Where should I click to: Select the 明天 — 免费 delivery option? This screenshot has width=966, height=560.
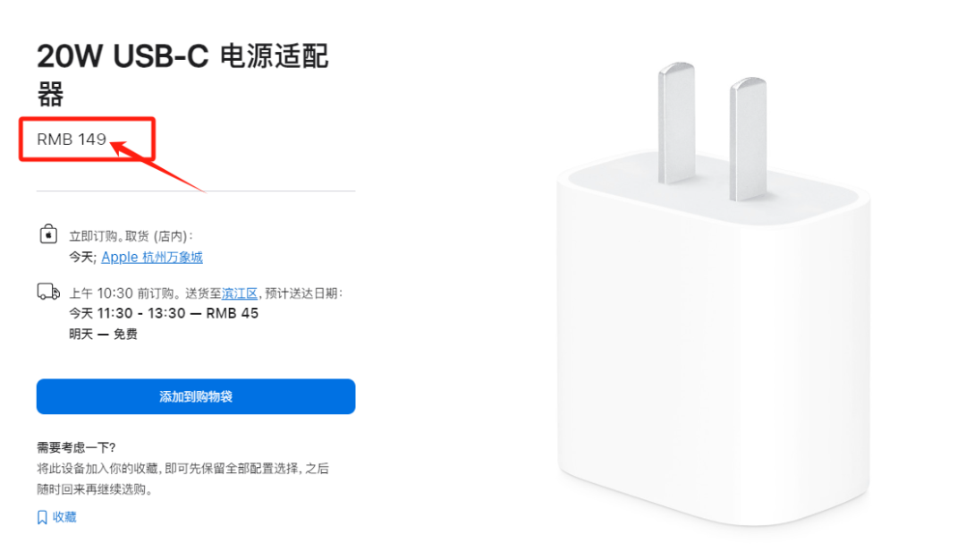[x=103, y=334]
